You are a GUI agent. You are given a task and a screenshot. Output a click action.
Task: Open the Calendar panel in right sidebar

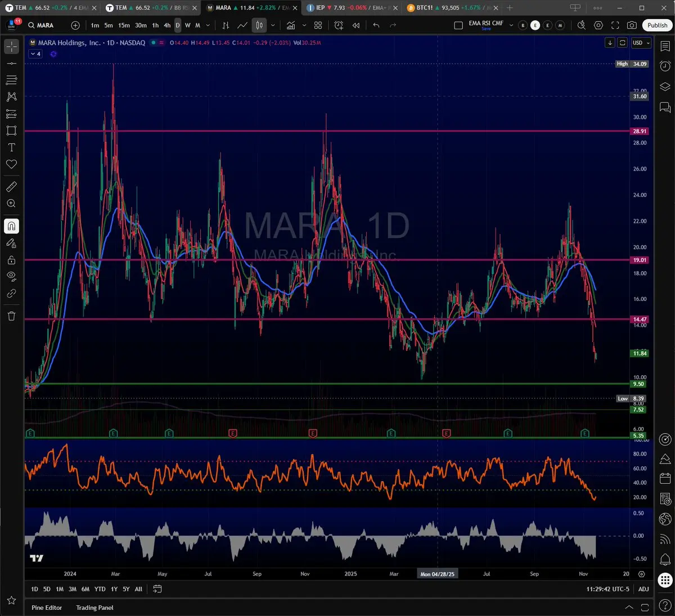pyautogui.click(x=665, y=479)
